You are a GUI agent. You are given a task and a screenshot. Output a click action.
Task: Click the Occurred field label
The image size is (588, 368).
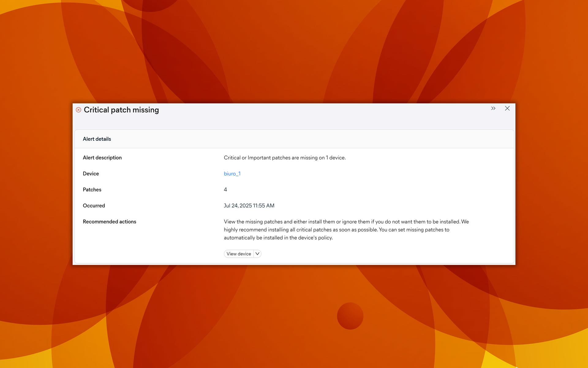pos(94,205)
